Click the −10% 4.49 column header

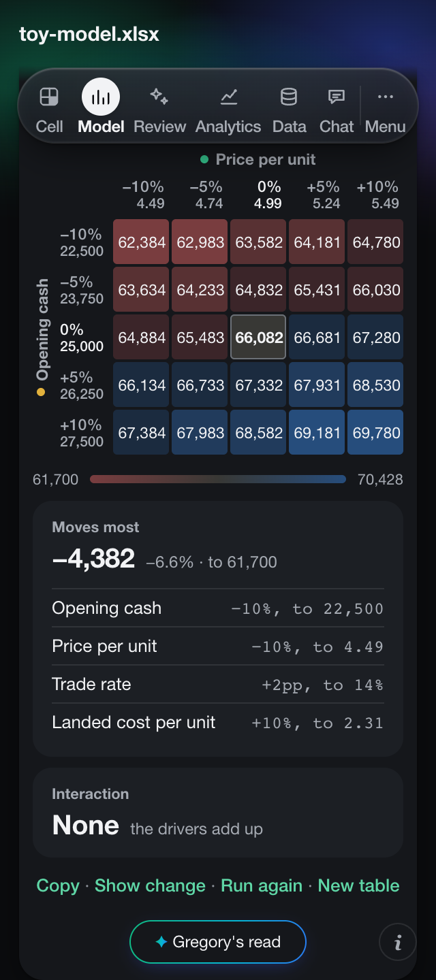tap(143, 195)
